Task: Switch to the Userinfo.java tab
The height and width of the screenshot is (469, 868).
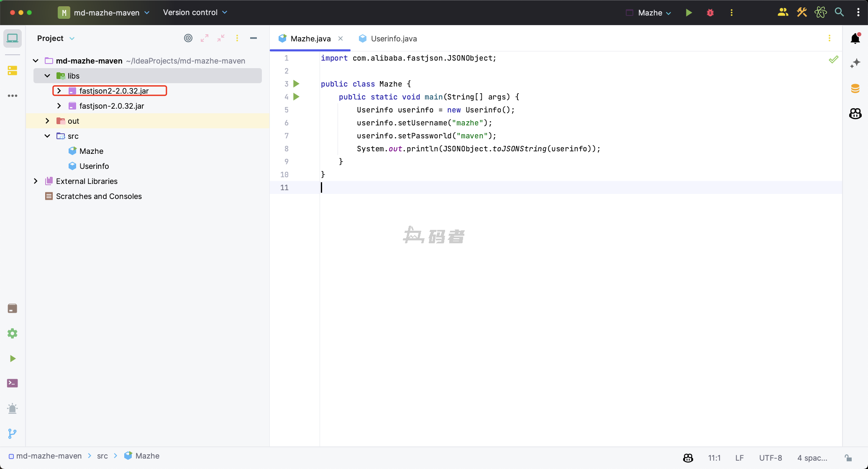Action: [393, 38]
